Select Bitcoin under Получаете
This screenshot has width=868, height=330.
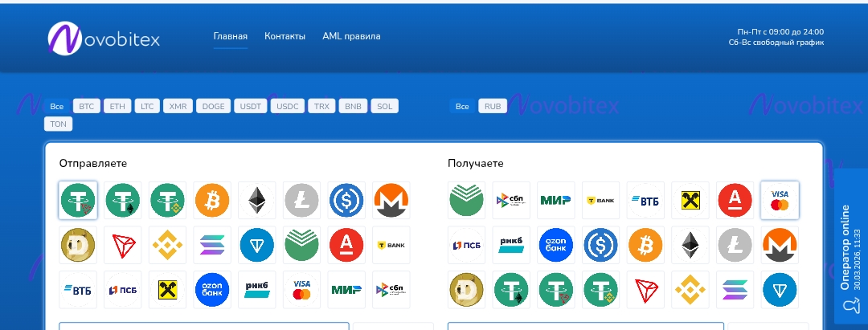tap(645, 245)
